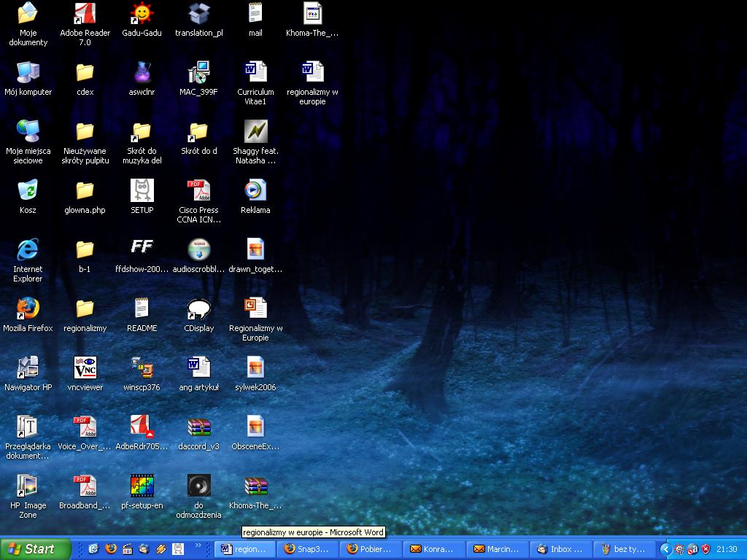Open the Gadu-Gadu desktop icon

click(142, 15)
